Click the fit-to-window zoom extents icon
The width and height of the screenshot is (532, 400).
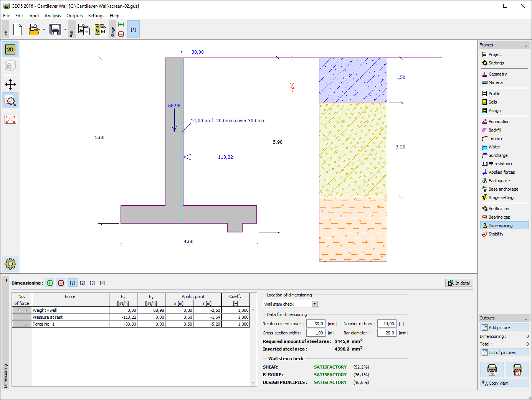[x=10, y=119]
